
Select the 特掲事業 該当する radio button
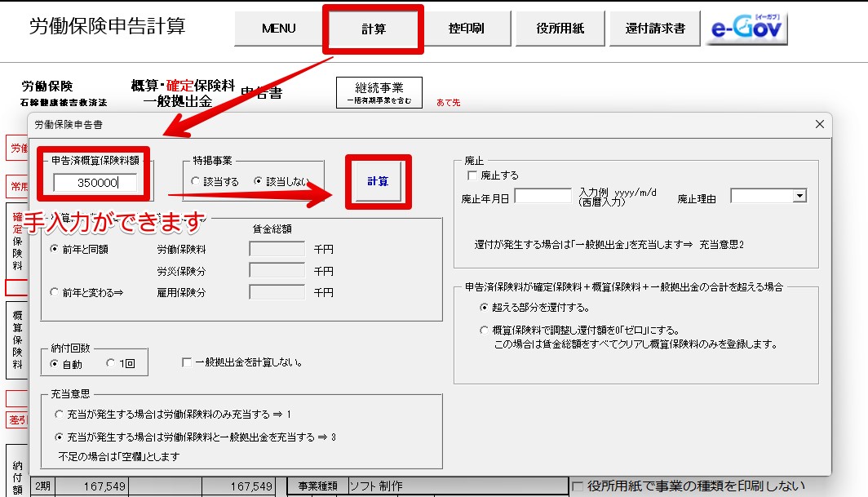(195, 181)
